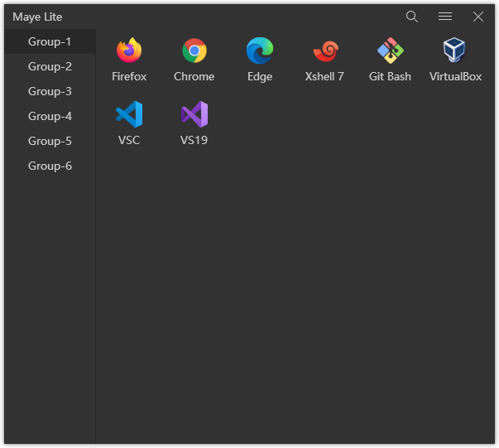Image resolution: width=499 pixels, height=448 pixels.
Task: Select the Group-1 tab
Action: pos(50,41)
